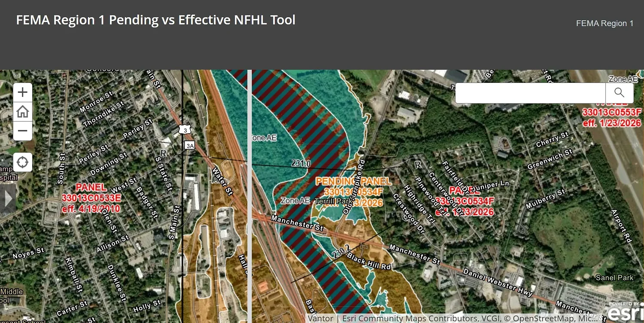The image size is (644, 323).
Task: Click the Zone AE label left of Terrill Park
Action: 295,201
